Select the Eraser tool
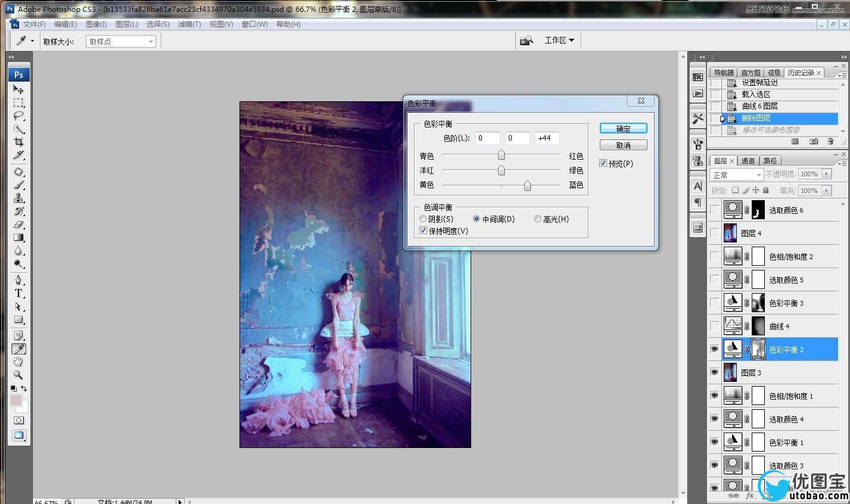This screenshot has width=850, height=504. coord(18,224)
